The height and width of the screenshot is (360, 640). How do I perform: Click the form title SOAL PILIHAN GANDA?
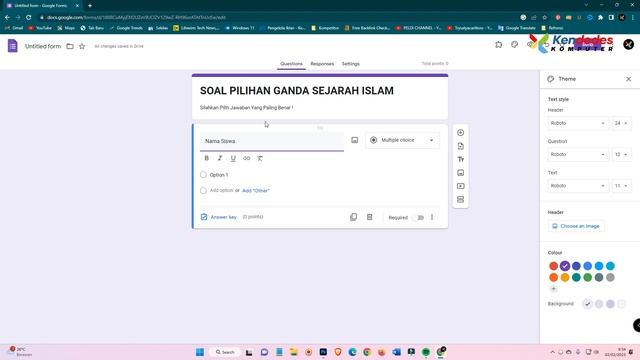pos(297,91)
